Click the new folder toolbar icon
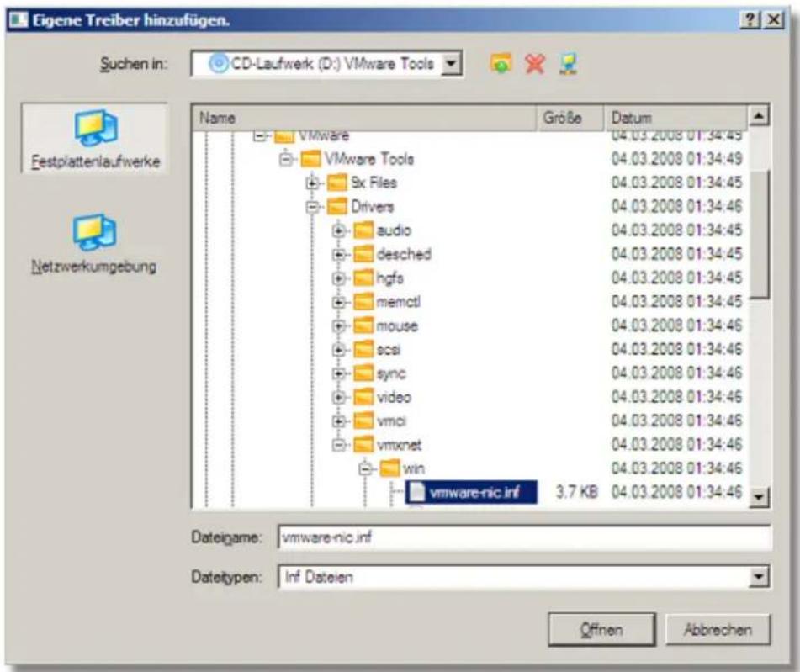The image size is (800, 672). [x=501, y=64]
